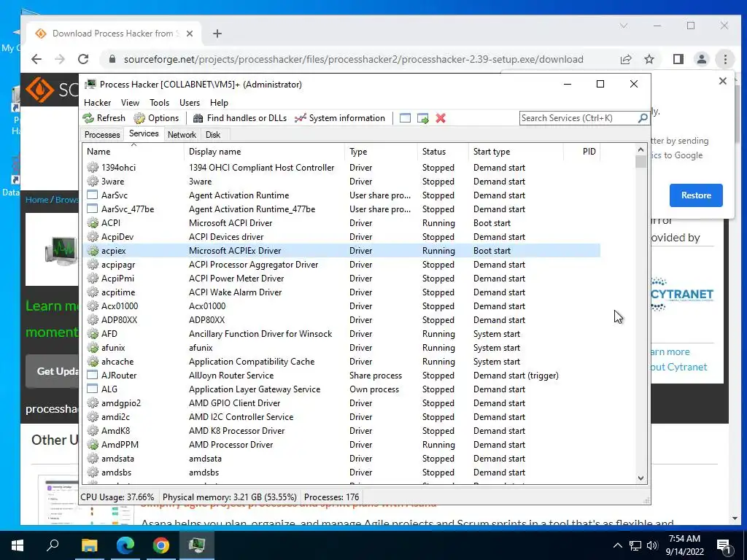Click the green gear icon of AFD
Viewport: 747px width, 560px height.
pyautogui.click(x=93, y=334)
